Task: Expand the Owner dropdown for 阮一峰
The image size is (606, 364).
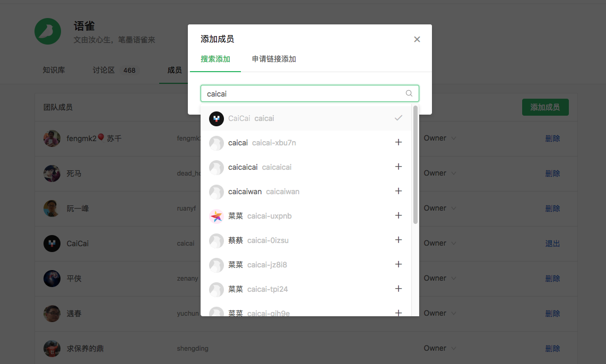Action: (440, 209)
